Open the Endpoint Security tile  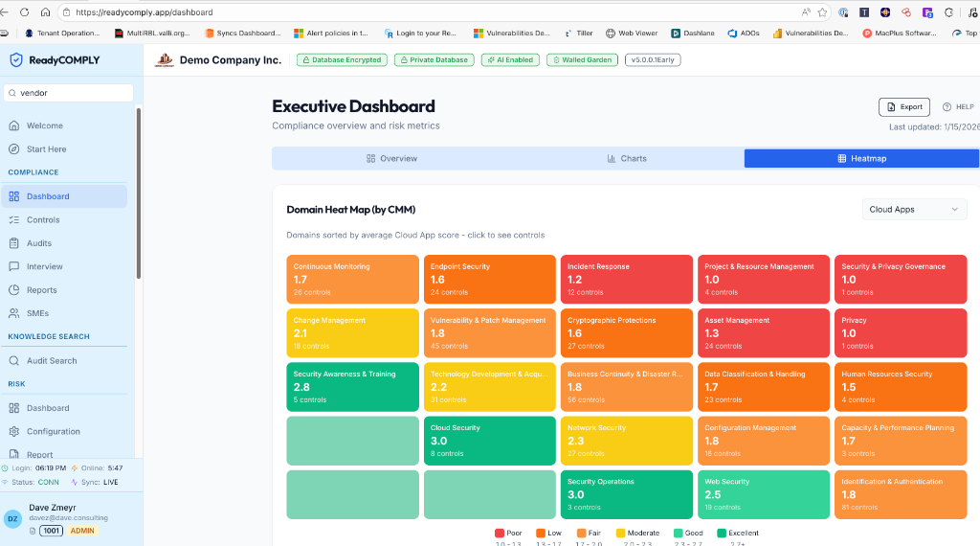coord(489,279)
